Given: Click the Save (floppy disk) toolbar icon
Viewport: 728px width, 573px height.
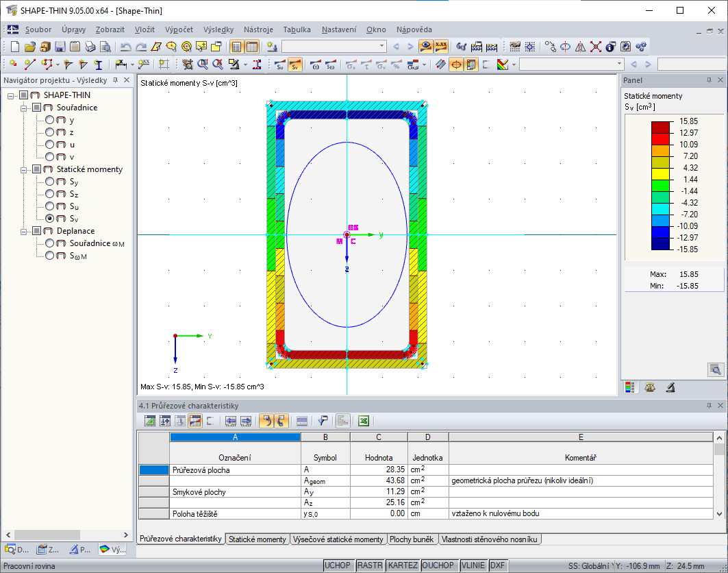Looking at the screenshot, I should coord(60,47).
